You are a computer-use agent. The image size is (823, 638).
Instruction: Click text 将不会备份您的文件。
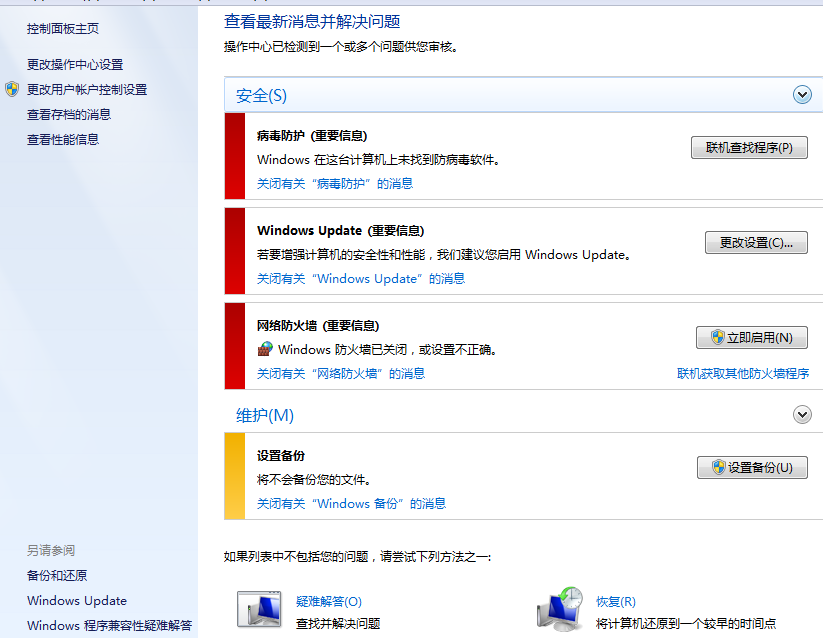pos(314,480)
